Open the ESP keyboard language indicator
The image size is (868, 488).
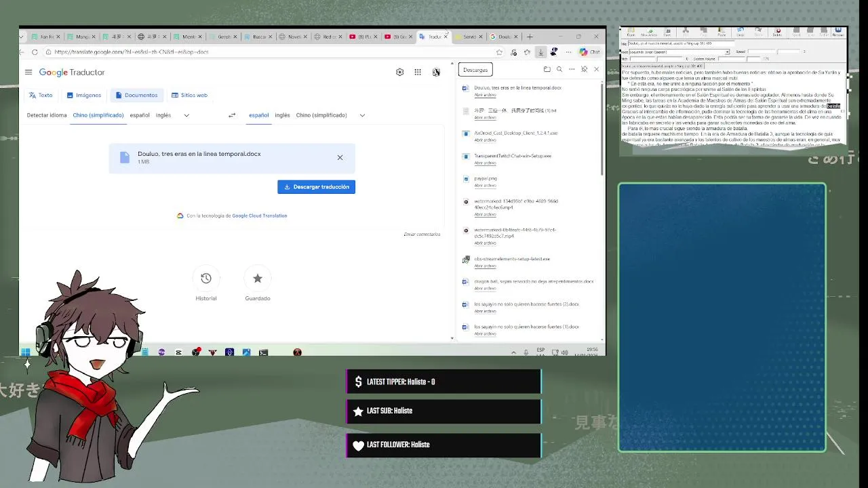pos(540,352)
